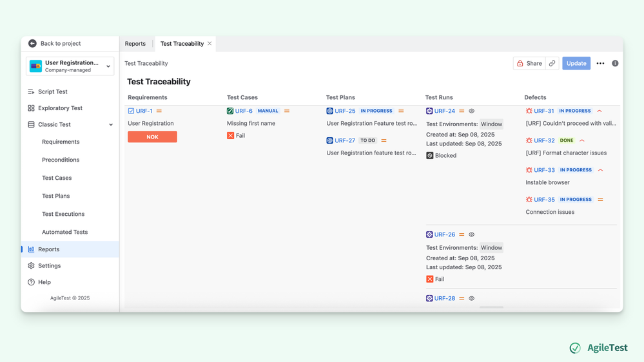Open Exploratory Test in sidebar
Viewport: 644px width, 362px height.
click(60, 108)
